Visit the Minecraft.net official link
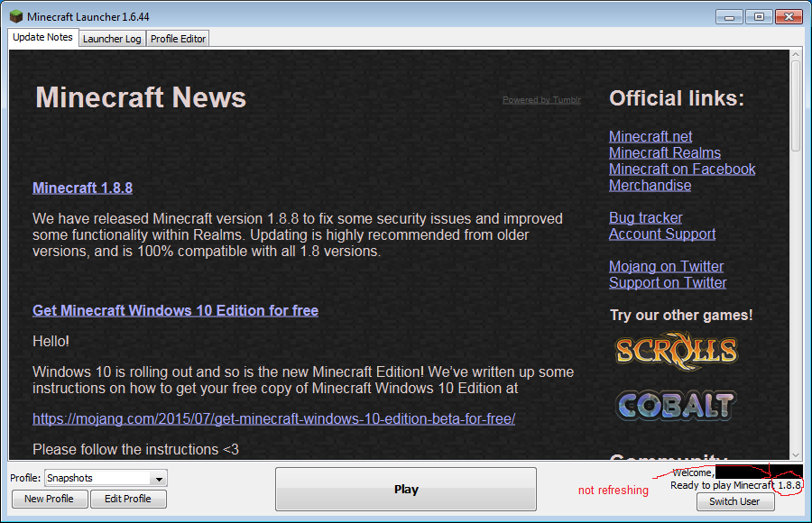812x523 pixels. 651,137
